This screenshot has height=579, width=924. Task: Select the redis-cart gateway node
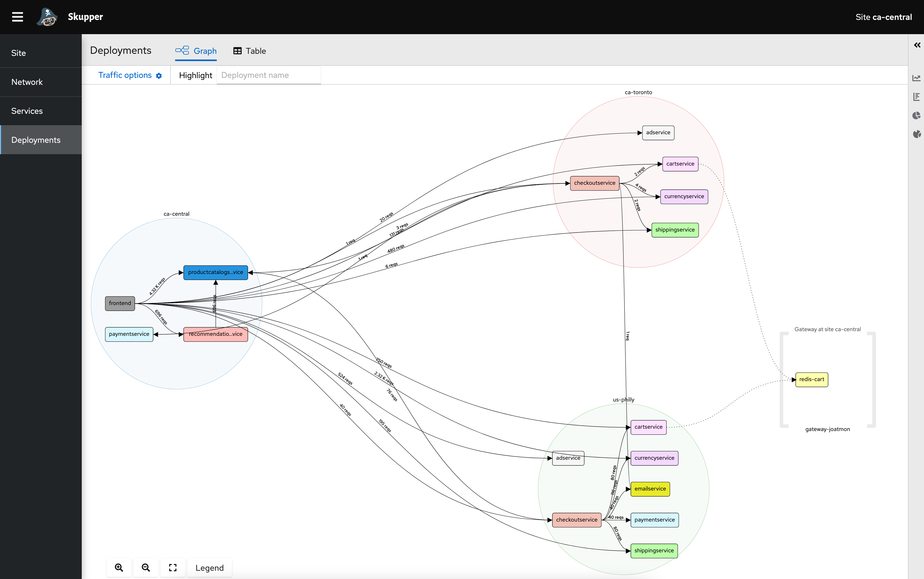click(x=811, y=380)
